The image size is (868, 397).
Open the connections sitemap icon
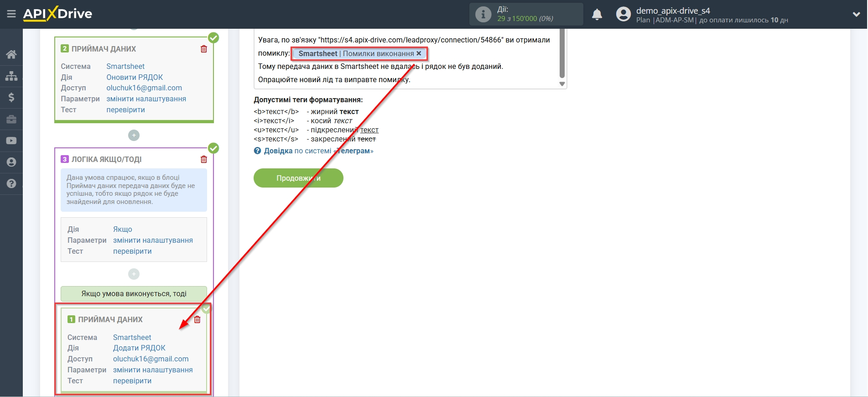click(11, 76)
